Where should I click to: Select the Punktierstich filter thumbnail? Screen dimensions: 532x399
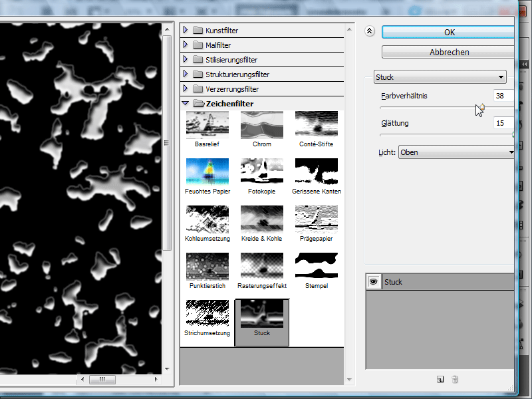pos(207,267)
